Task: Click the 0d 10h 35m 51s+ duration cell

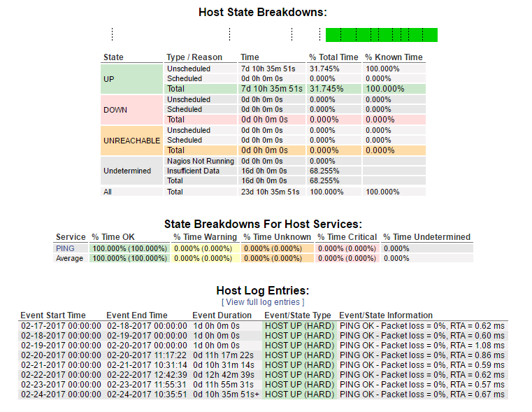Action: [x=226, y=395]
